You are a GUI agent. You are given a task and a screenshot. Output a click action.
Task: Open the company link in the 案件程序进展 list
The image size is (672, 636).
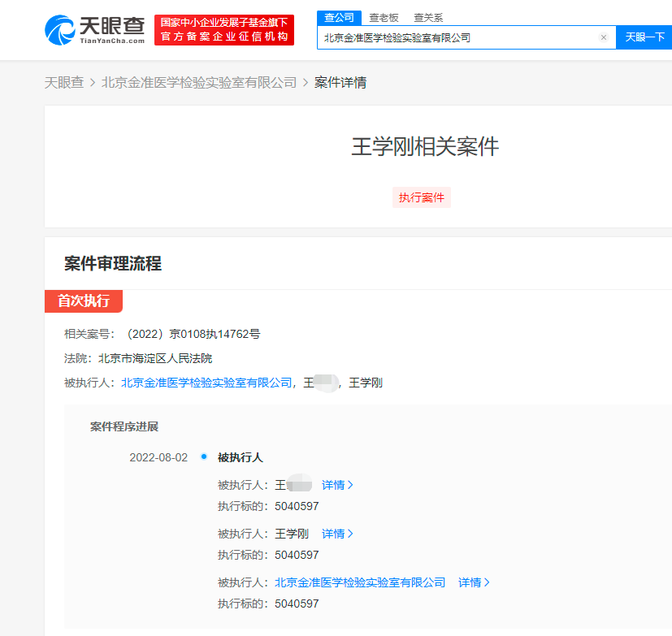tap(360, 582)
